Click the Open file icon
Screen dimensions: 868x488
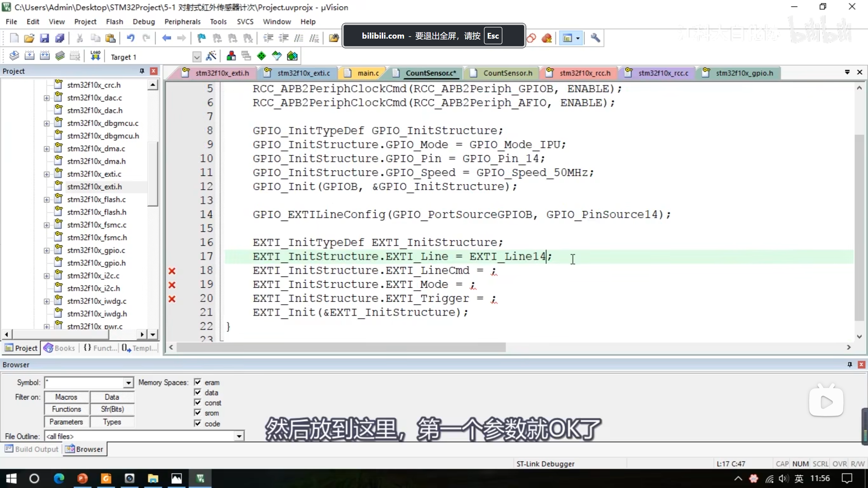[x=29, y=38]
